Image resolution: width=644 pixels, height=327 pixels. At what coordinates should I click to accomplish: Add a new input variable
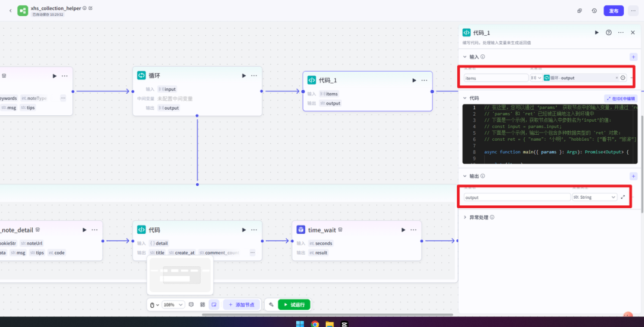coord(633,57)
